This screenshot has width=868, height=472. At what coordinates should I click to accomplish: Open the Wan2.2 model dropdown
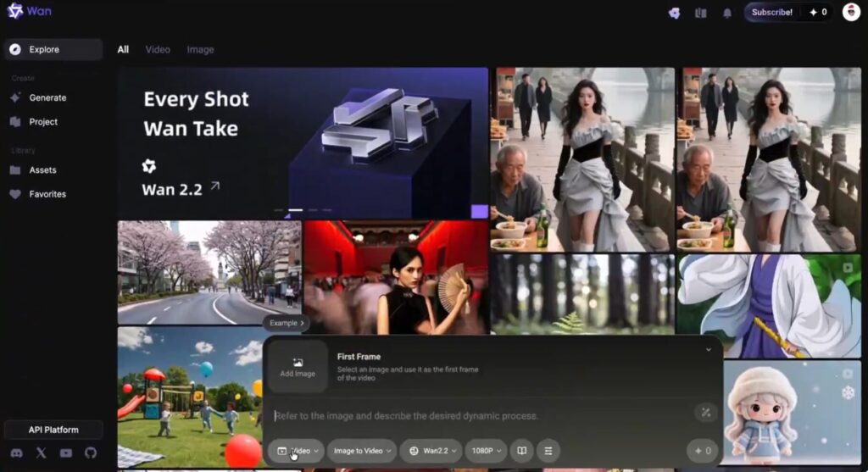tap(431, 451)
